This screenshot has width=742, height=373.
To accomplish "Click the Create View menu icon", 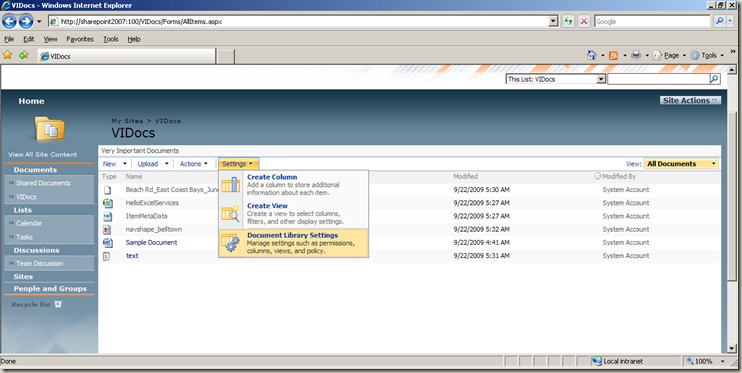I will pos(230,213).
